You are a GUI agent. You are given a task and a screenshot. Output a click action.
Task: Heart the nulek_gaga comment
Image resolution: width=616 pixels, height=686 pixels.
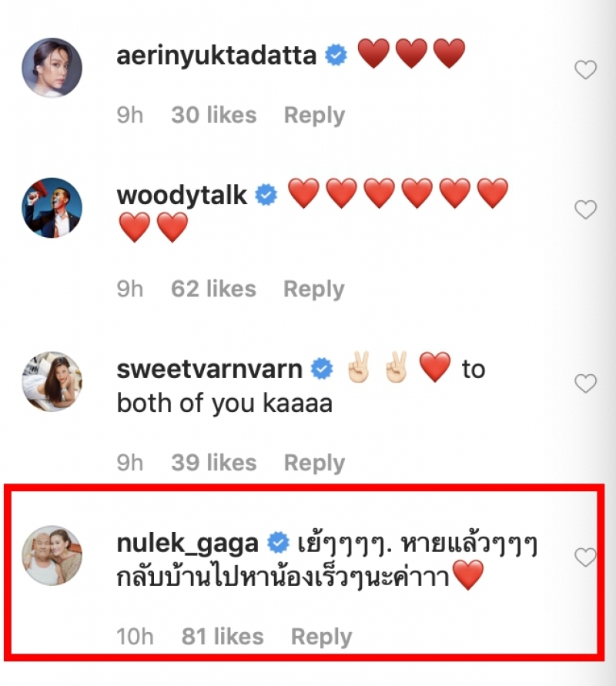[x=586, y=557]
